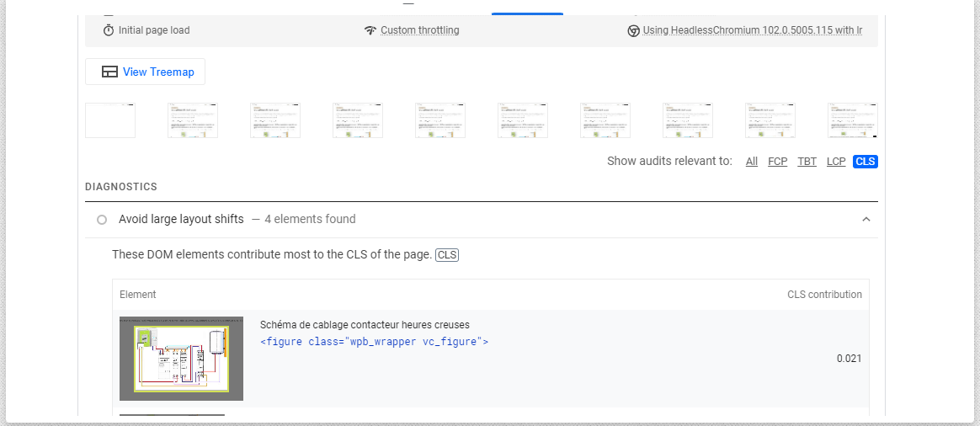Open Custom throttling details
The width and height of the screenshot is (980, 426).
click(419, 30)
